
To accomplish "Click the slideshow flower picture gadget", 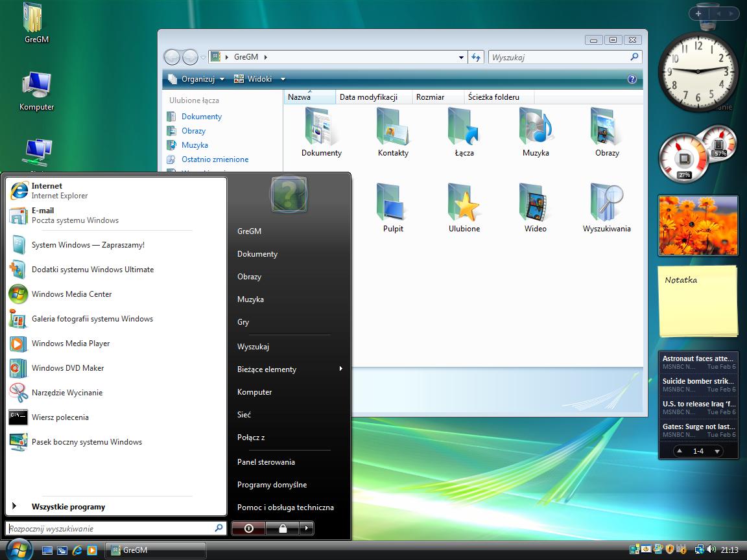I will coord(698,226).
